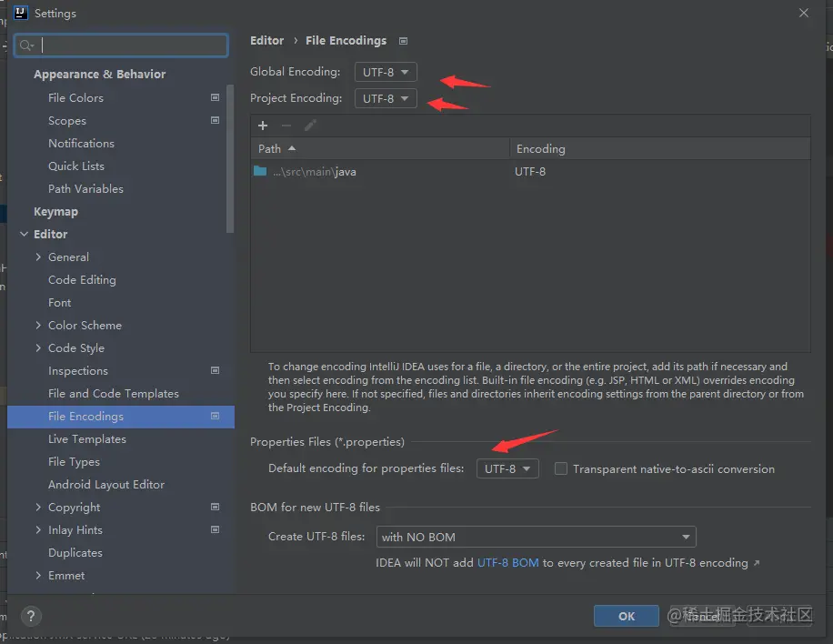This screenshot has height=644, width=833.
Task: Click the Encoding column header
Action: 660,149
